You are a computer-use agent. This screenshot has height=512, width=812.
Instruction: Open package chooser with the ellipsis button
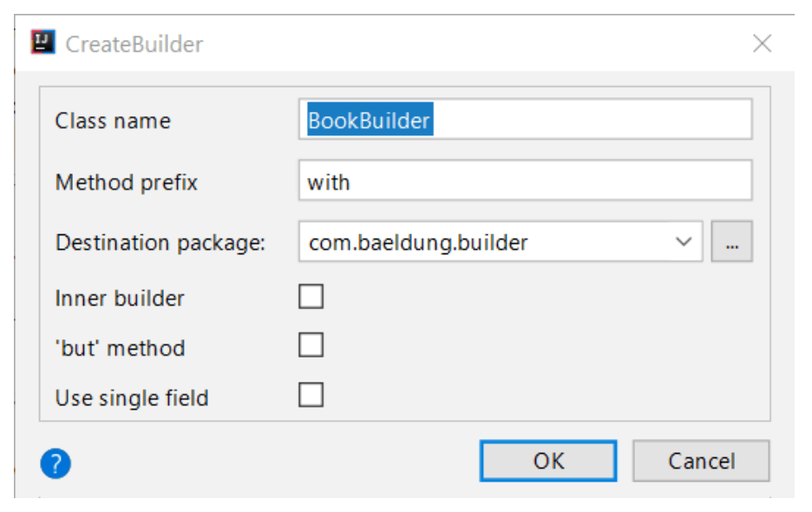pyautogui.click(x=731, y=241)
